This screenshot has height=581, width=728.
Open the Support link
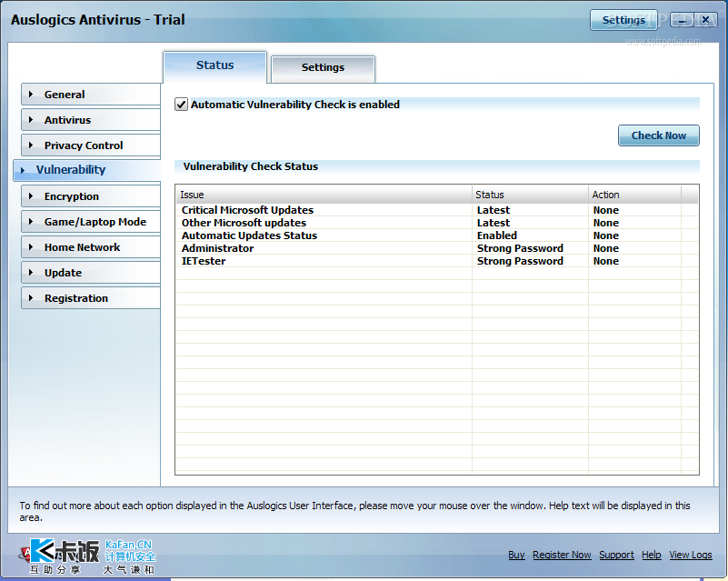(616, 555)
